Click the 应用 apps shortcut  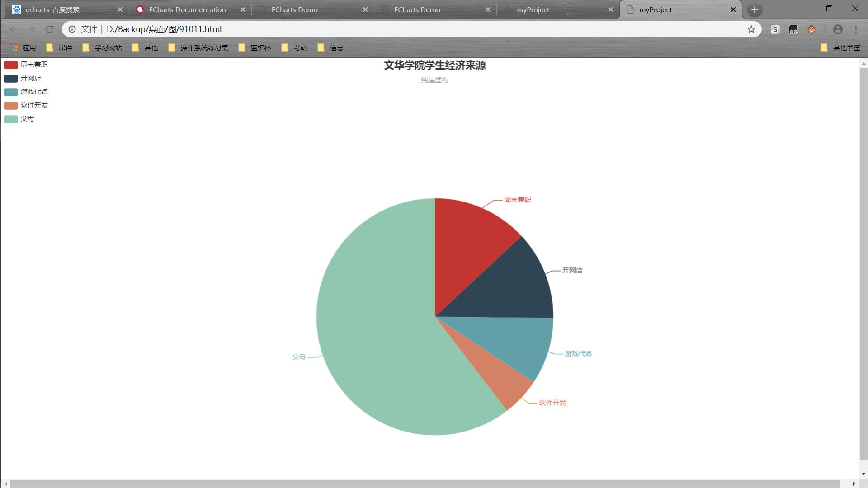[23, 47]
